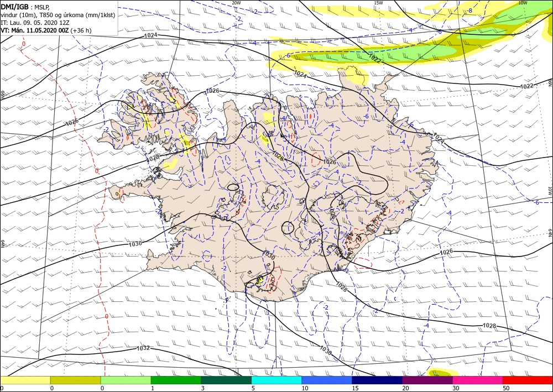This screenshot has height=392, width=553.
Task: Click the light green legend swatch
Action: [126, 380]
